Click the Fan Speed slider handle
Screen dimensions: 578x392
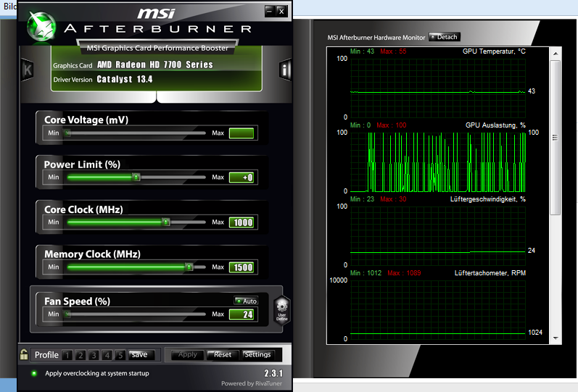pos(67,314)
